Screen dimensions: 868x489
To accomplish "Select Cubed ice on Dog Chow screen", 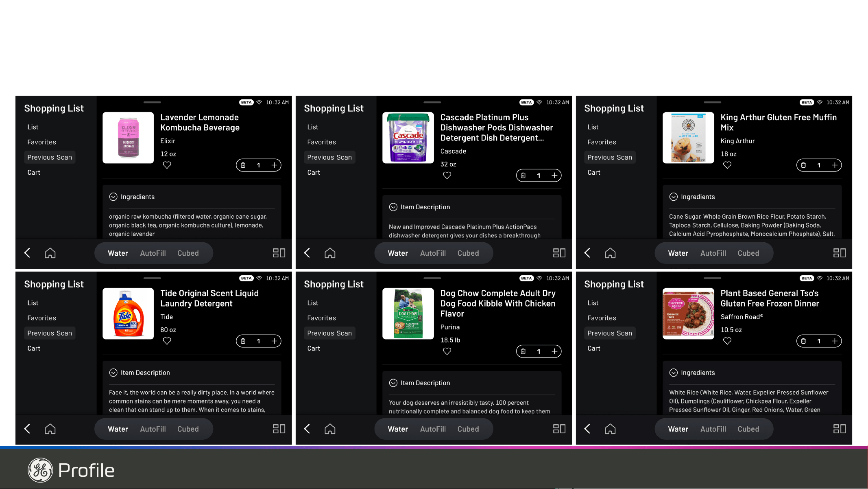I will click(x=468, y=429).
